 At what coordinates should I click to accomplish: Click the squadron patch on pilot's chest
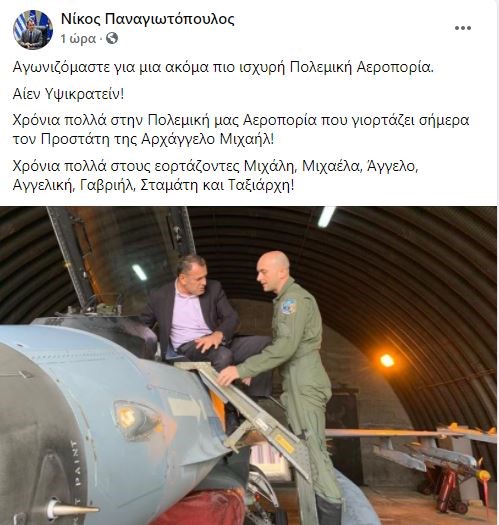tap(288, 306)
